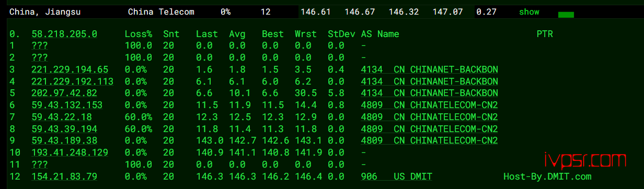Select 100.0 loss on hop 11
Image resolution: width=644 pixels, height=189 pixels.
pos(139,164)
